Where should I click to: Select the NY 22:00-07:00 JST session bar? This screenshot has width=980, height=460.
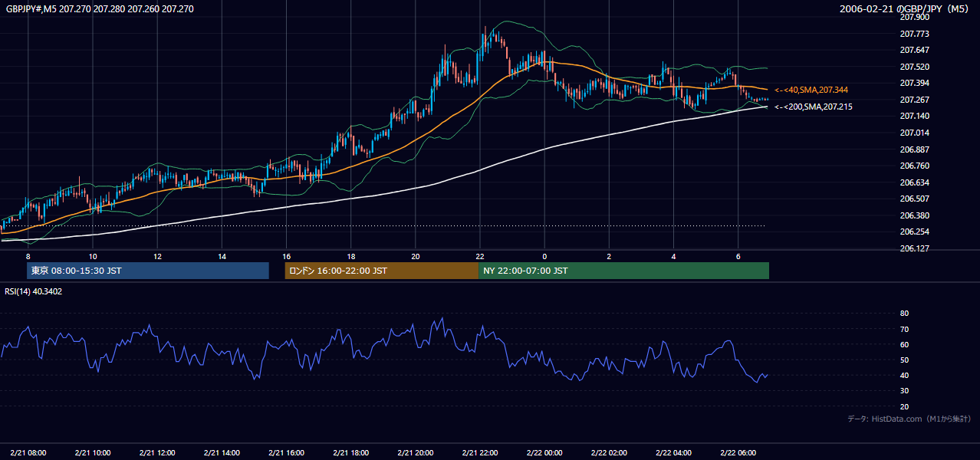(x=623, y=271)
